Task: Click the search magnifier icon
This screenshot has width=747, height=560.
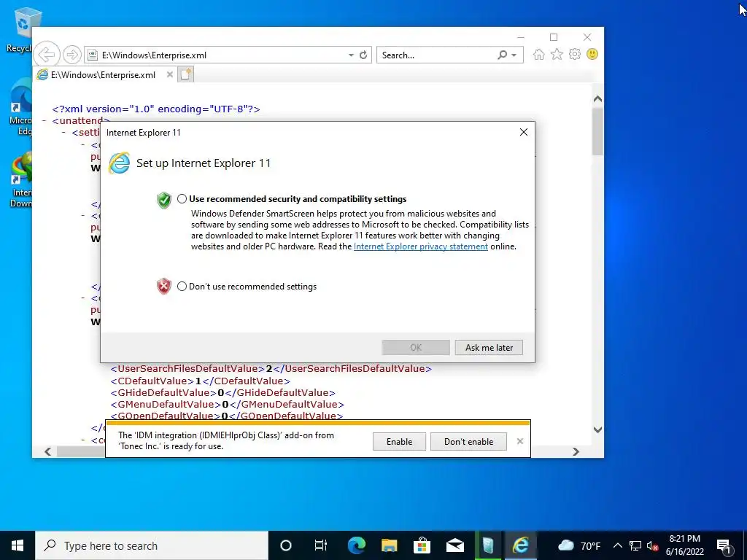Action: [x=502, y=55]
